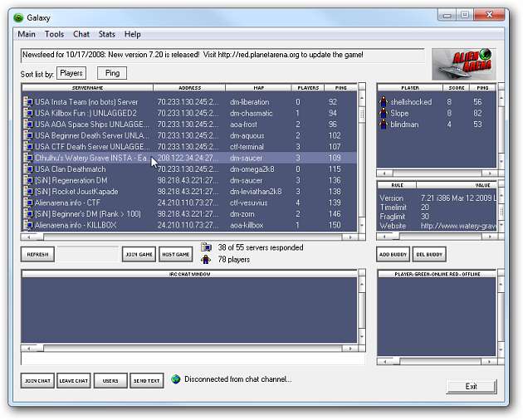This screenshot has width=523, height=420.
Task: Click the Exit button
Action: pos(471,387)
